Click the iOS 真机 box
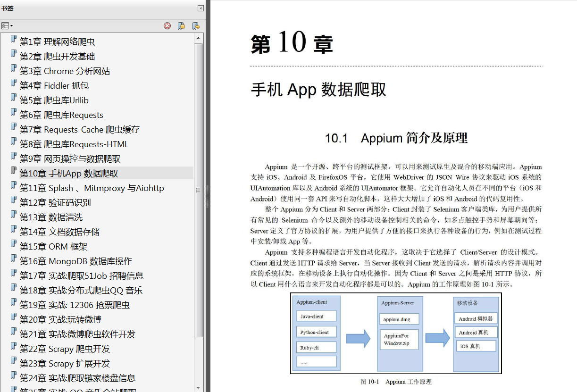The image size is (577, 392). 476,346
